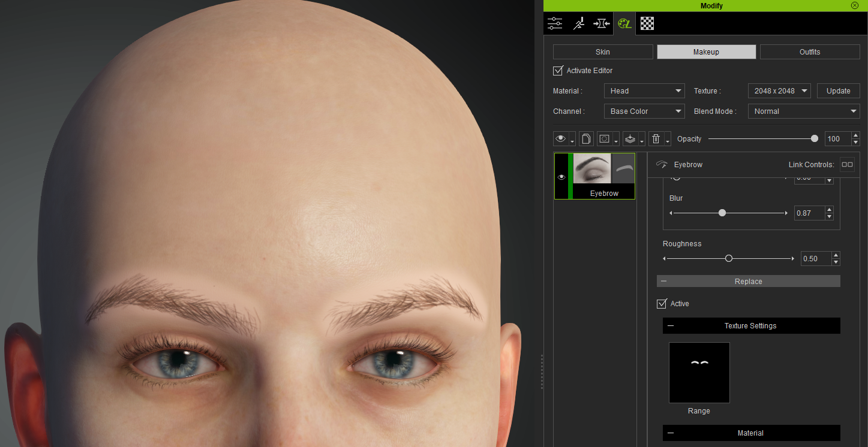Toggle the Active checkbox
Screen dimensions: 868x447
[x=662, y=304]
